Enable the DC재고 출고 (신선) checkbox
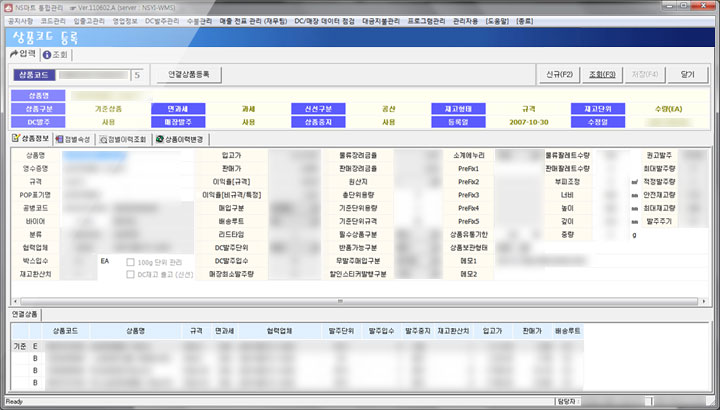Image resolution: width=720 pixels, height=410 pixels. [130, 275]
